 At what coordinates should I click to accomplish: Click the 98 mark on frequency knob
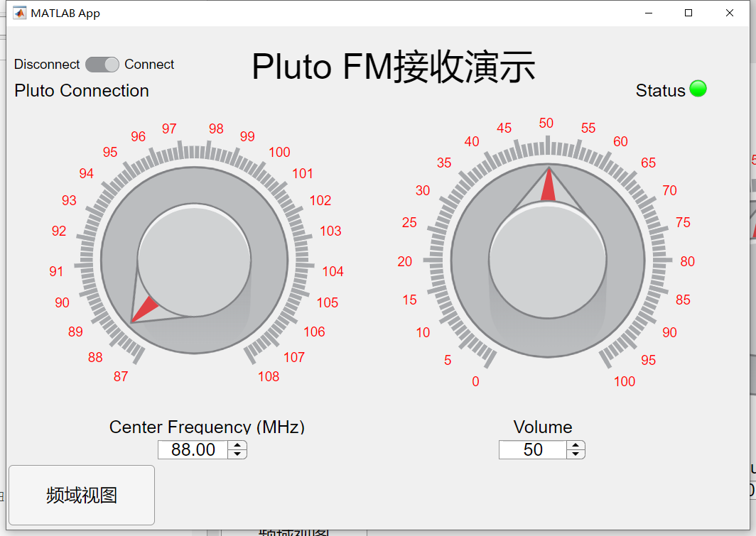pos(216,129)
